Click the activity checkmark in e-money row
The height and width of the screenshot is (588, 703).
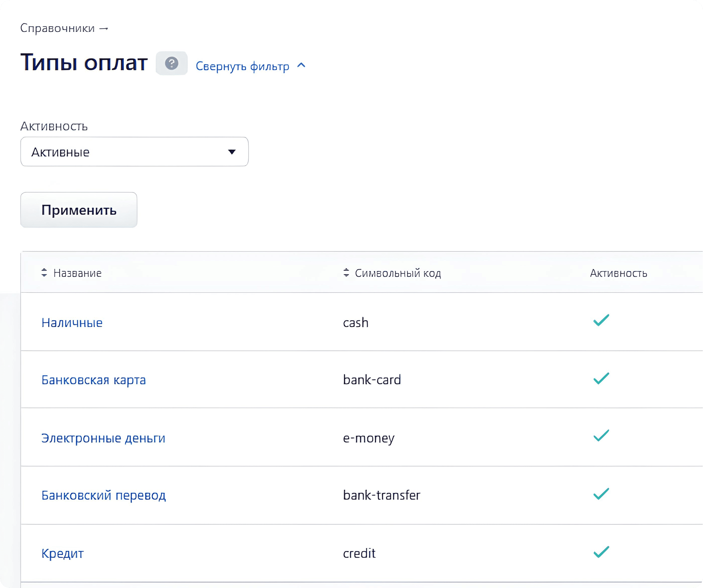tap(601, 436)
